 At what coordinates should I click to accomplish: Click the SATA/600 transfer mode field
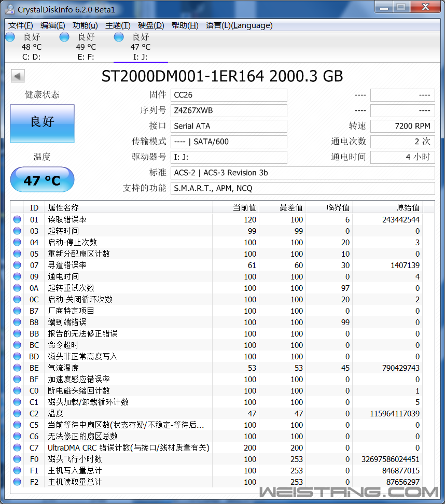point(229,142)
